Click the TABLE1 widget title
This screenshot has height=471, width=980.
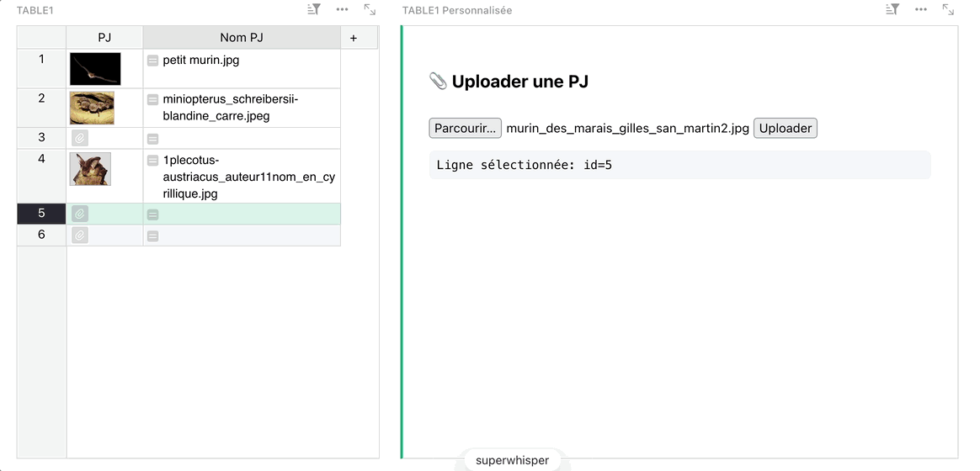(x=35, y=10)
